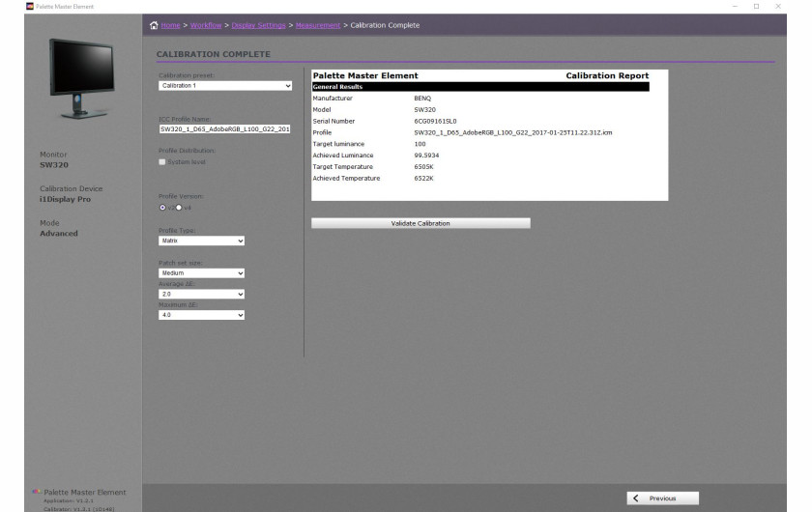Click the Achieved Luminance value 99.5934
Screen dimensions: 812x512
(x=426, y=156)
